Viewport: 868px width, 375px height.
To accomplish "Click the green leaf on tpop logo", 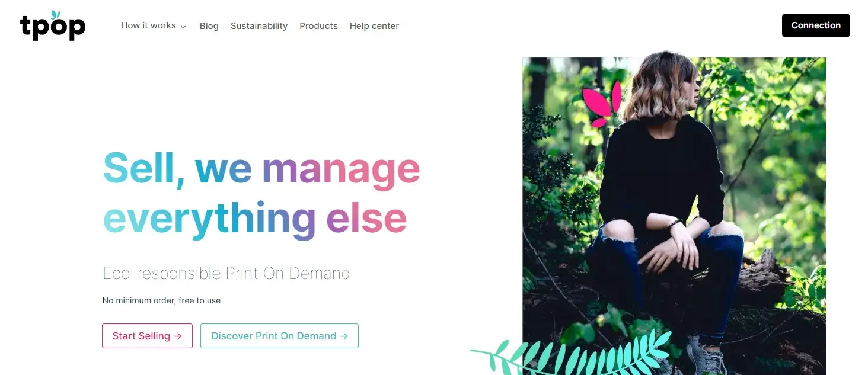I will click(x=56, y=14).
